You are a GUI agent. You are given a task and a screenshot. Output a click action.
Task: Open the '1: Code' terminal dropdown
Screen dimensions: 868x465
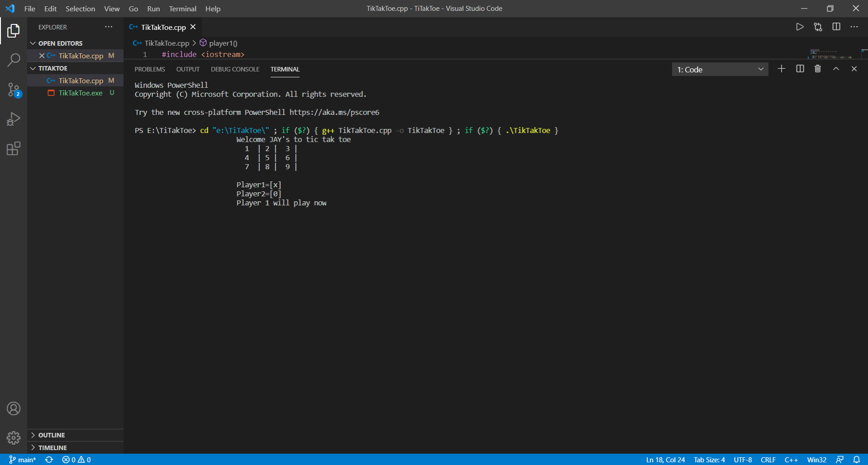pos(720,69)
